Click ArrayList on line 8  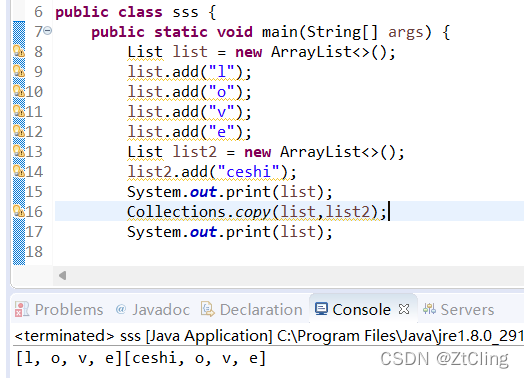pyautogui.click(x=311, y=52)
